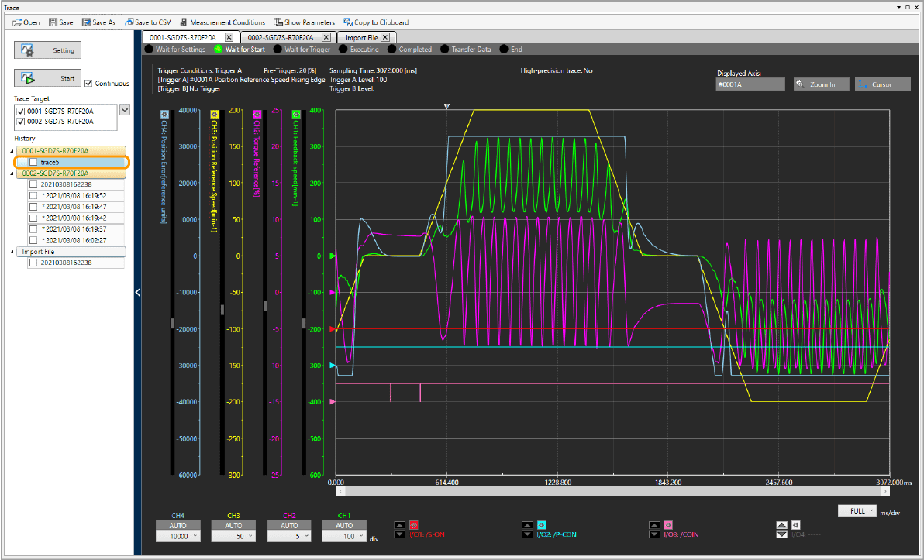Viewport: 924px width, 560px height.
Task: Switch to the 0002-SGD7S-R70F20A tab
Action: (x=281, y=37)
